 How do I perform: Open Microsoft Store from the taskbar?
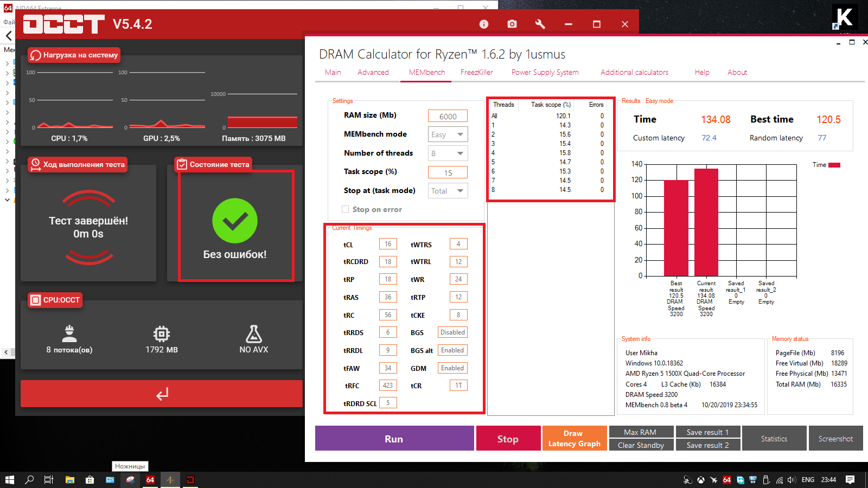(90, 480)
